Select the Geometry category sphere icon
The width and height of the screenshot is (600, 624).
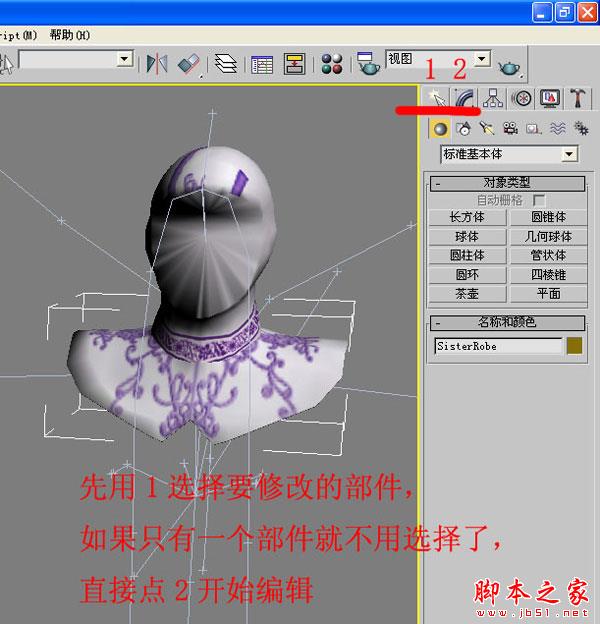440,129
